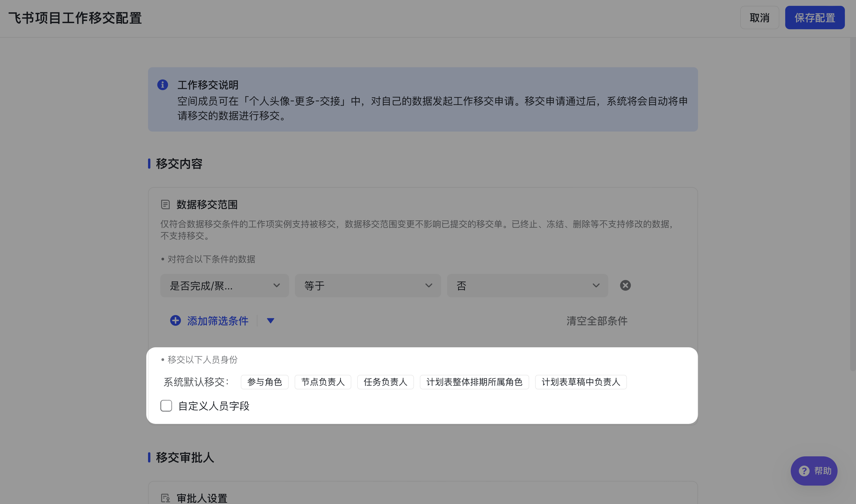Click the document icon next to 数据移交范围

point(165,204)
